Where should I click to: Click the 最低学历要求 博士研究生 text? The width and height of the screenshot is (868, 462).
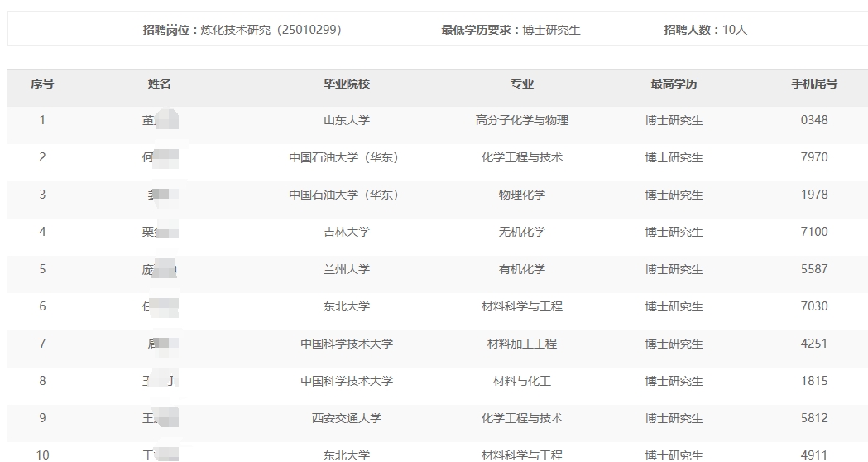tap(511, 30)
